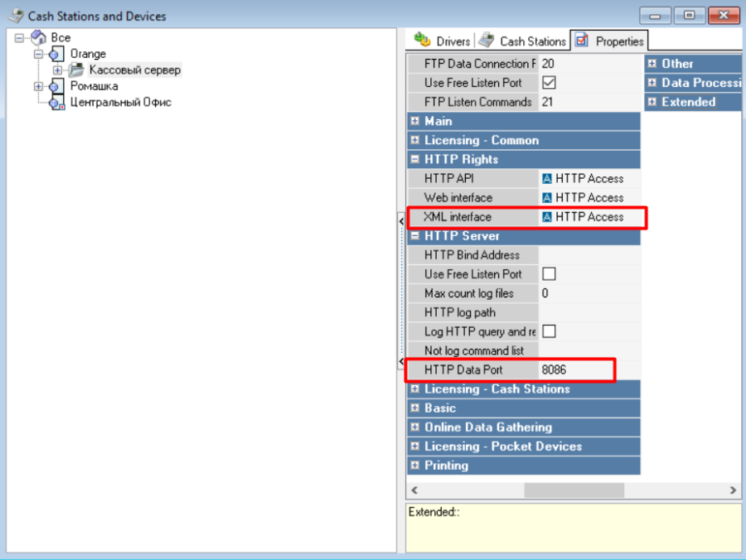Open the Cash Stations tab
746x560 pixels.
click(532, 41)
